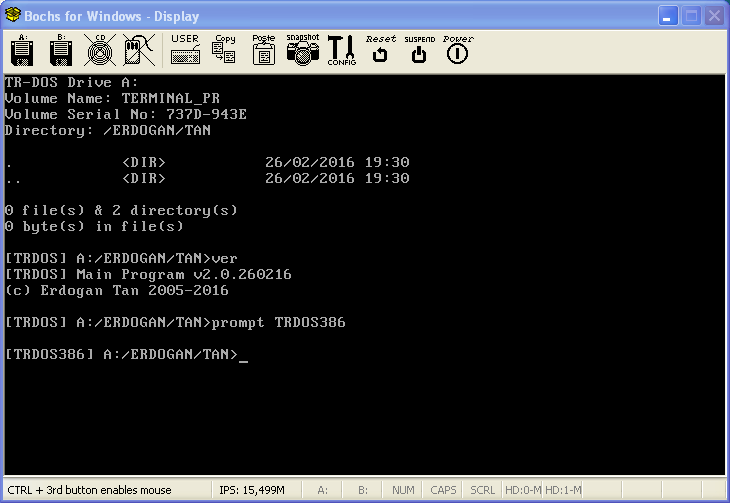This screenshot has height=503, width=730.
Task: Click the SCRL lock status indicator
Action: tap(482, 490)
